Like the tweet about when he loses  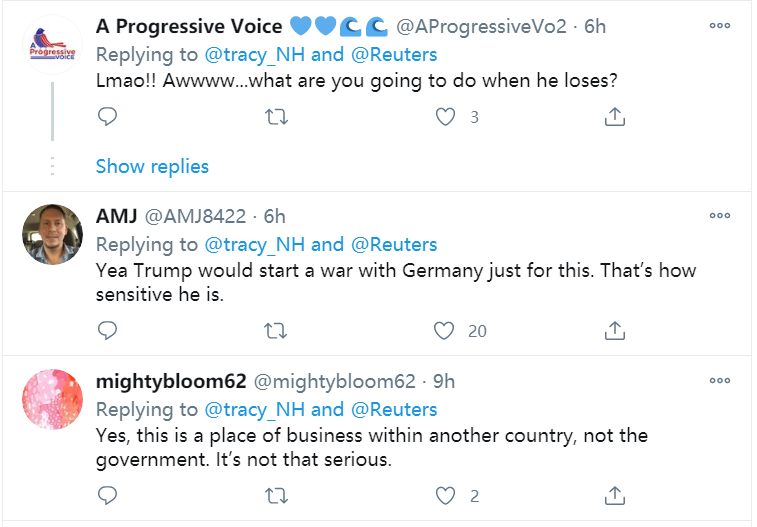pos(445,117)
